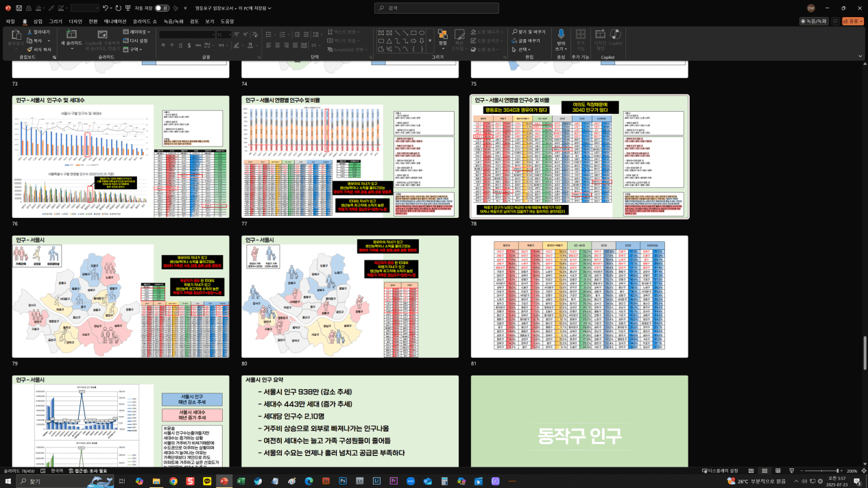The height and width of the screenshot is (488, 868).
Task: Click 잘라내기 (Cut) in the clipboard group
Action: 38,32
